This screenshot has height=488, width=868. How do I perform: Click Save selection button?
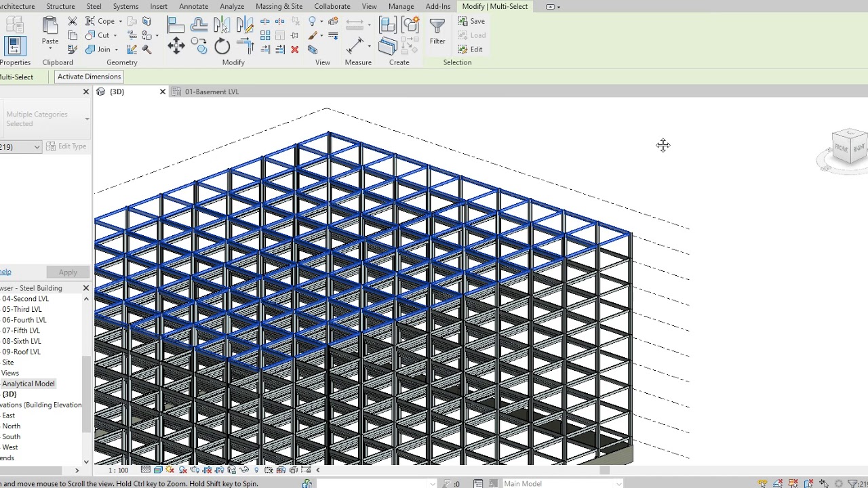472,21
